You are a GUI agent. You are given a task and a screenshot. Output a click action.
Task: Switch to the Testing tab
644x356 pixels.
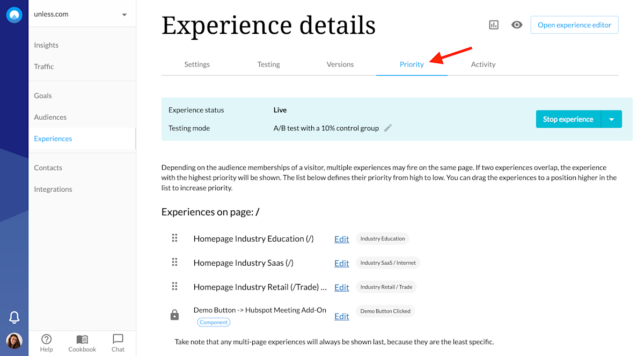point(268,64)
